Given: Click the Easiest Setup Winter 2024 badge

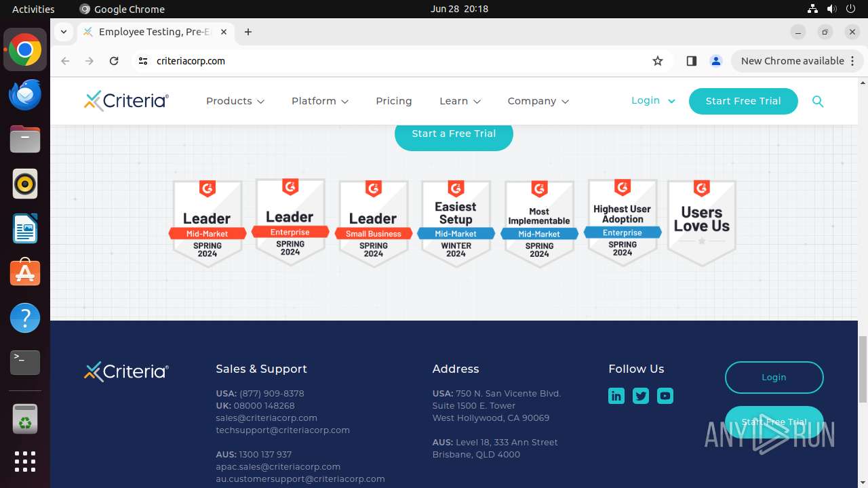Looking at the screenshot, I should [x=456, y=224].
